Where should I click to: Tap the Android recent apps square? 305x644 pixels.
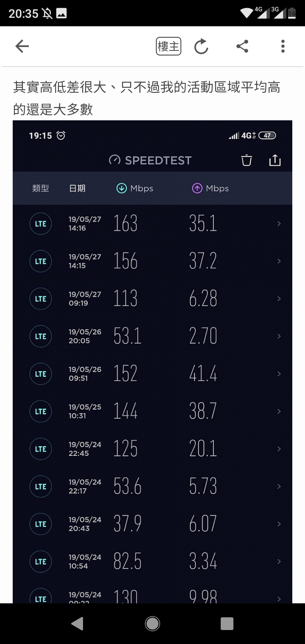227,623
